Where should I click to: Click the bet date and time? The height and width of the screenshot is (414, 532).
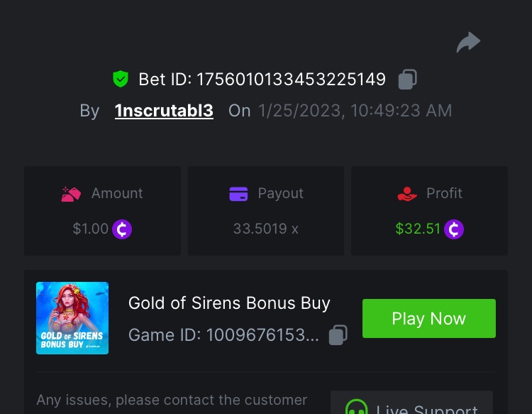tap(355, 111)
